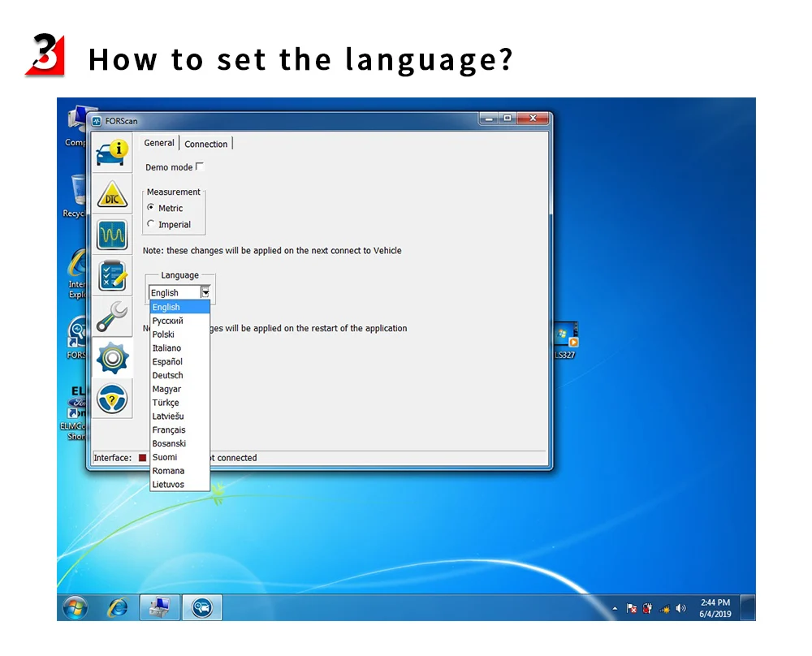This screenshot has width=812, height=656.
Task: Click the volume speaker tray icon
Action: [x=680, y=608]
